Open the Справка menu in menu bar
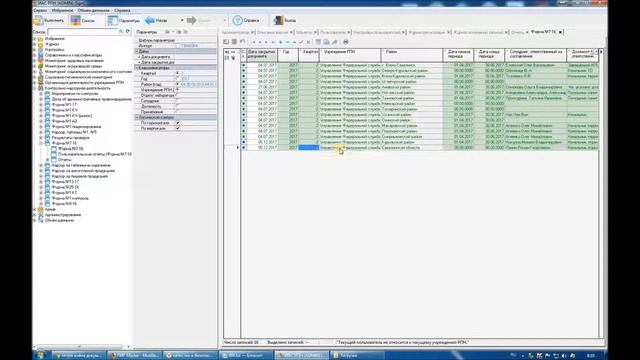Screen dimensions: 640x360 [x=122, y=10]
